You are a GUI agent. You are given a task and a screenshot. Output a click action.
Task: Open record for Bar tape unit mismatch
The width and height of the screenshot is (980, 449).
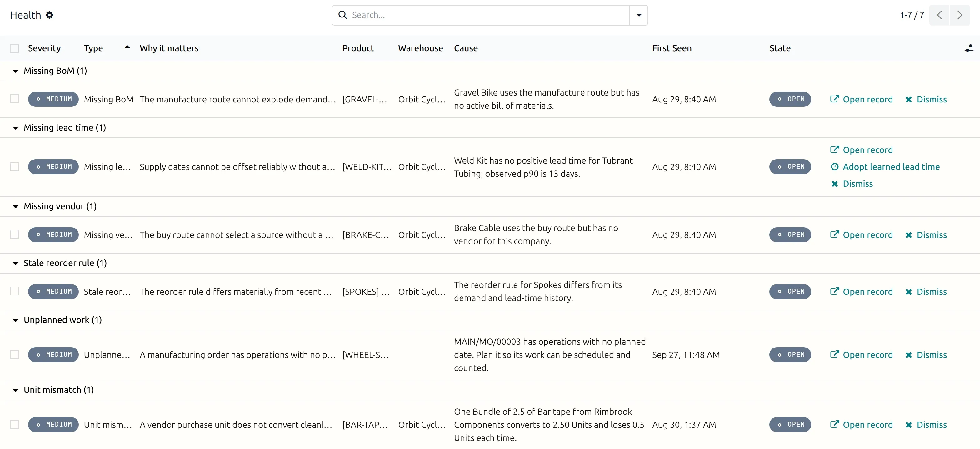tap(861, 425)
